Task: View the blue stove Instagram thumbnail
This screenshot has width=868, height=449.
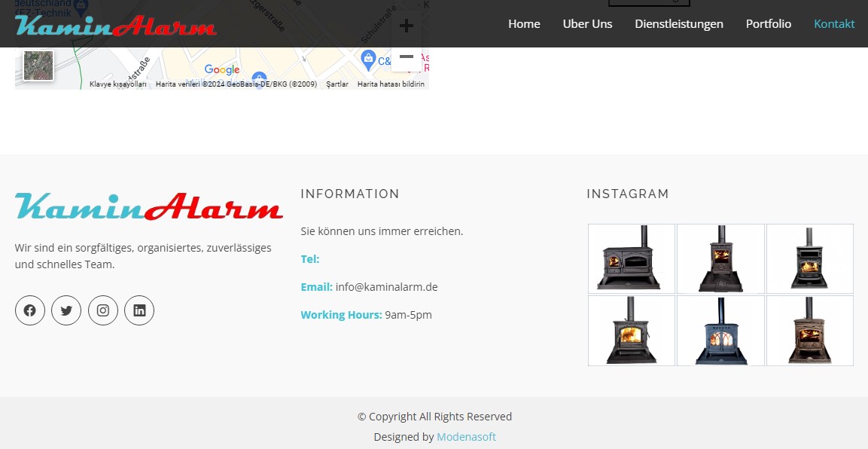Action: tap(720, 331)
